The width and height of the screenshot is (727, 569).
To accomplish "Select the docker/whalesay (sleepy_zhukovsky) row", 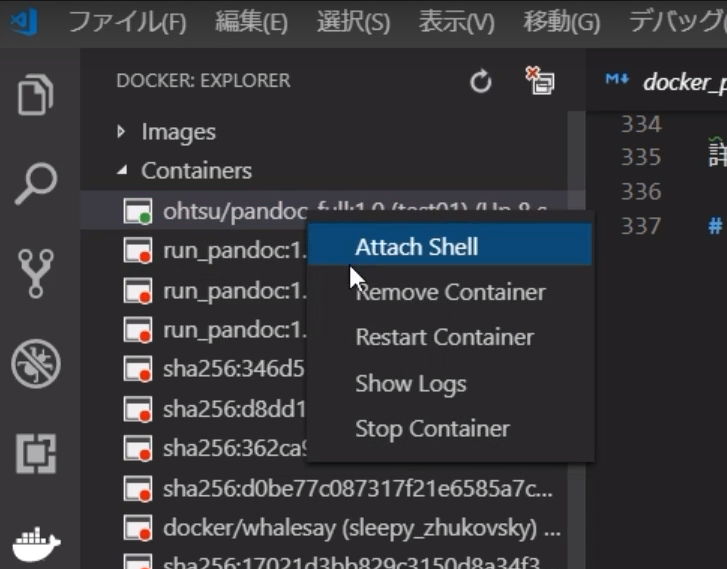I will [x=324, y=528].
